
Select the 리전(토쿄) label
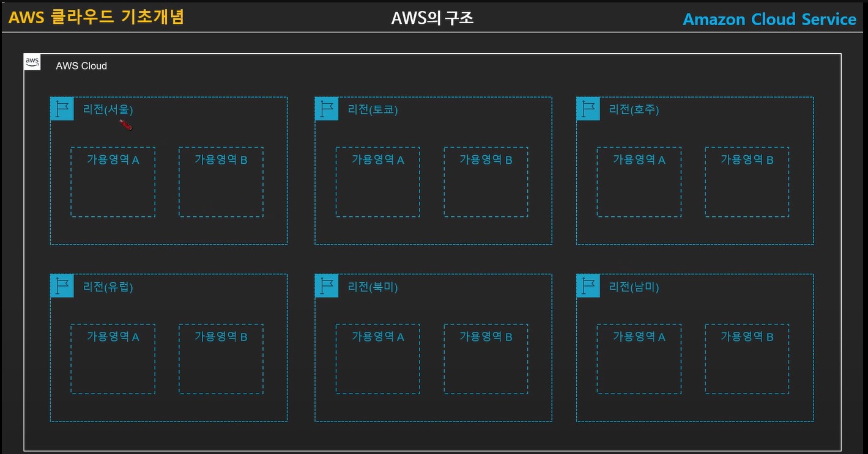[373, 110]
